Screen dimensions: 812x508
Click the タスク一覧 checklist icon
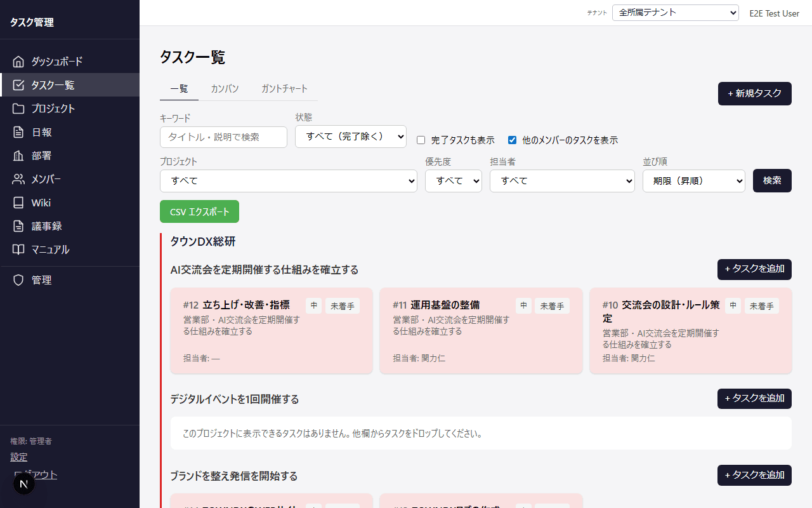click(x=18, y=84)
